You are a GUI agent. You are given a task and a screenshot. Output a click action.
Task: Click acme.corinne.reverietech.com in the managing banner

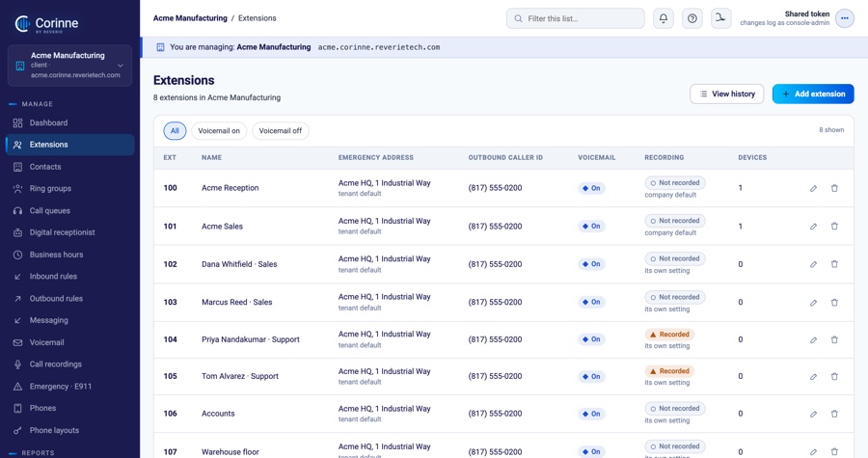379,47
